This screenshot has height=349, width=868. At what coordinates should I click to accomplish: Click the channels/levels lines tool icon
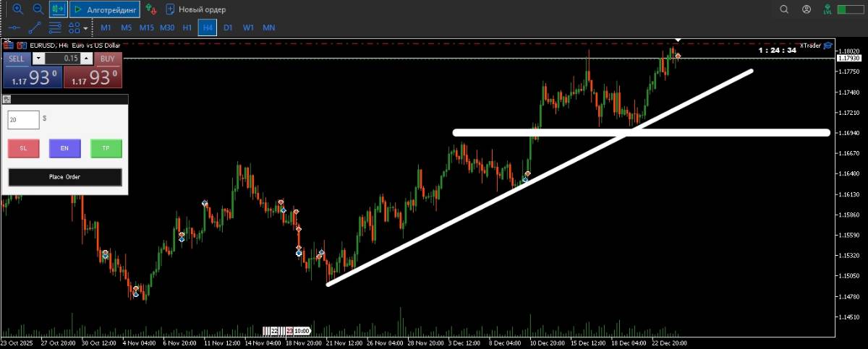pos(54,27)
